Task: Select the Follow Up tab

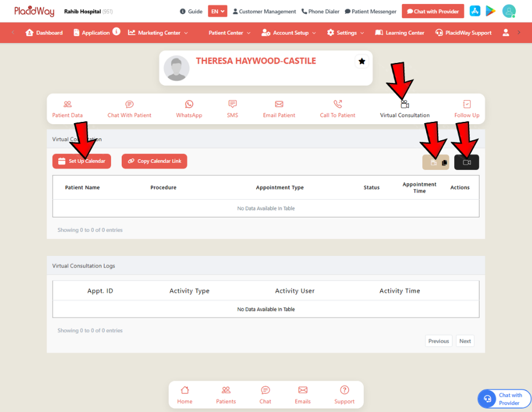Action: point(466,109)
